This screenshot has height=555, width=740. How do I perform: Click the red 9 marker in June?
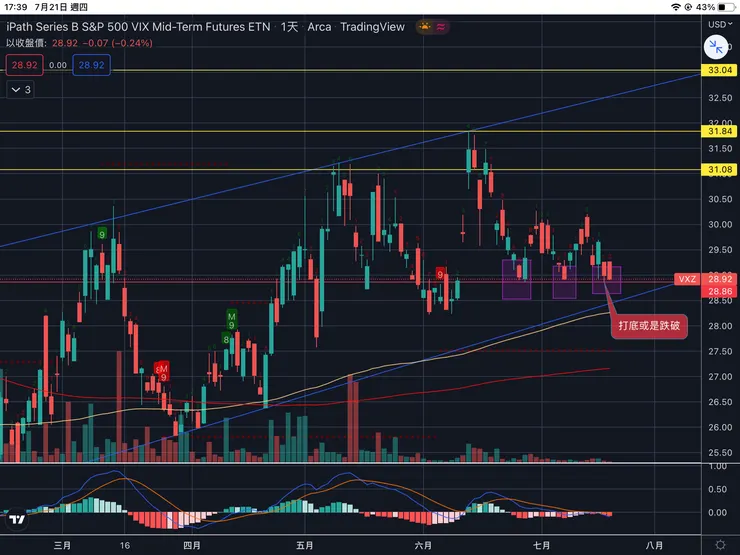(x=440, y=274)
